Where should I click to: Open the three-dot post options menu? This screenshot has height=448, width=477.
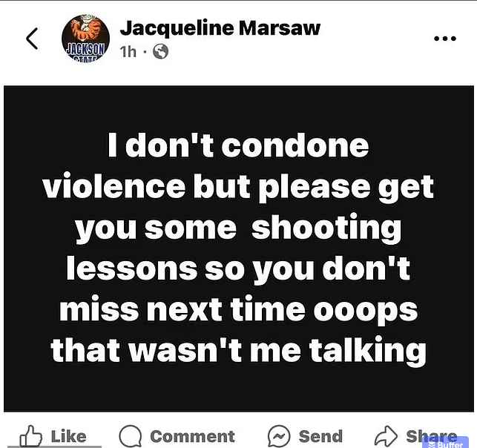pos(445,39)
